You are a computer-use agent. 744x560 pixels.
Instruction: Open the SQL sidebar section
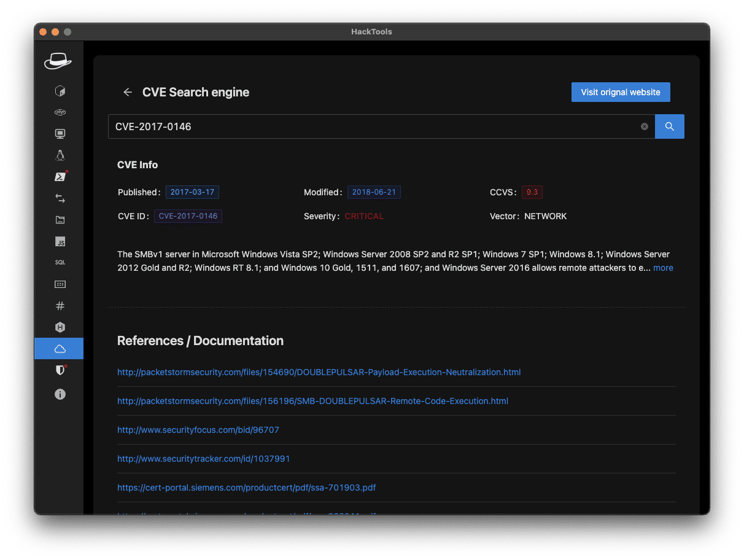click(60, 262)
